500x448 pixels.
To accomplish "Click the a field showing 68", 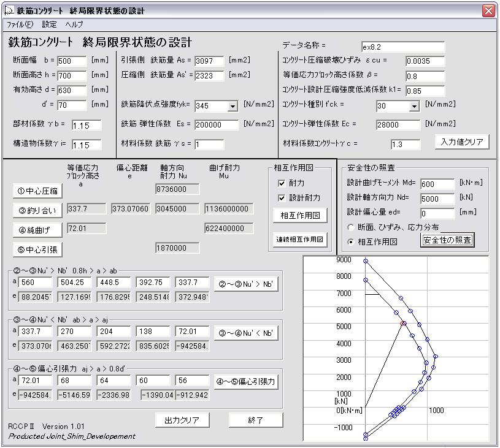I will [74, 380].
